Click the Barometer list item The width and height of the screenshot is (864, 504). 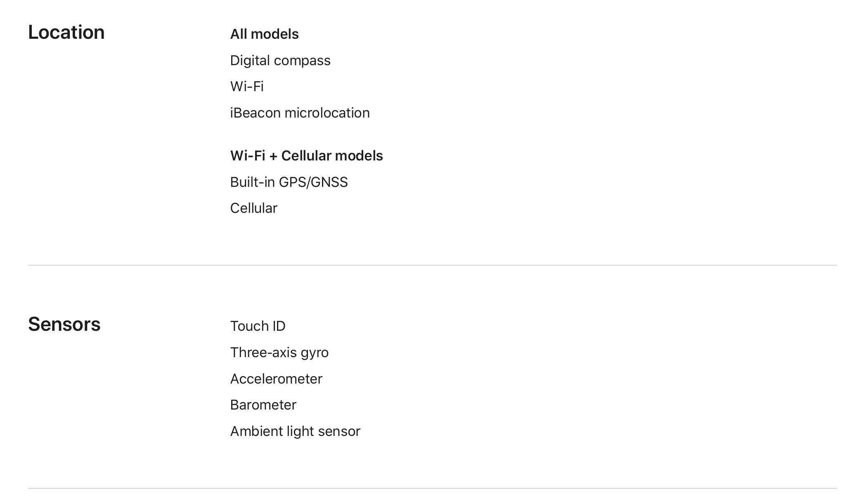click(x=263, y=405)
